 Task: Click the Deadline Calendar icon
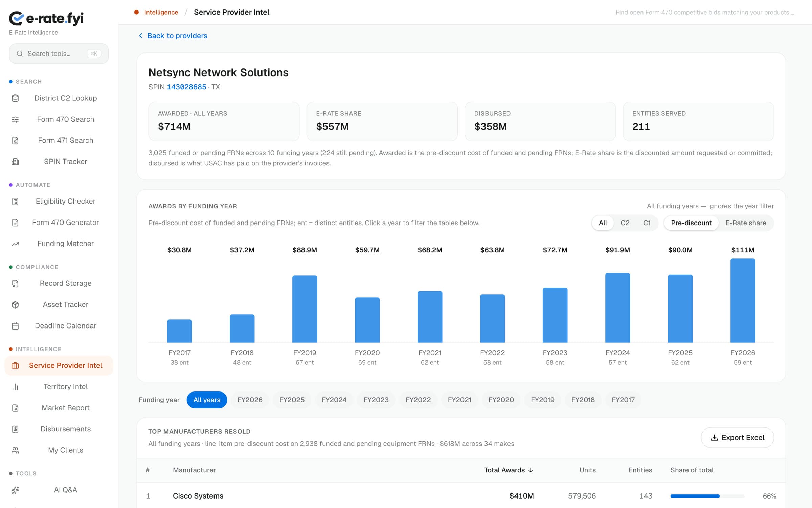tap(15, 326)
